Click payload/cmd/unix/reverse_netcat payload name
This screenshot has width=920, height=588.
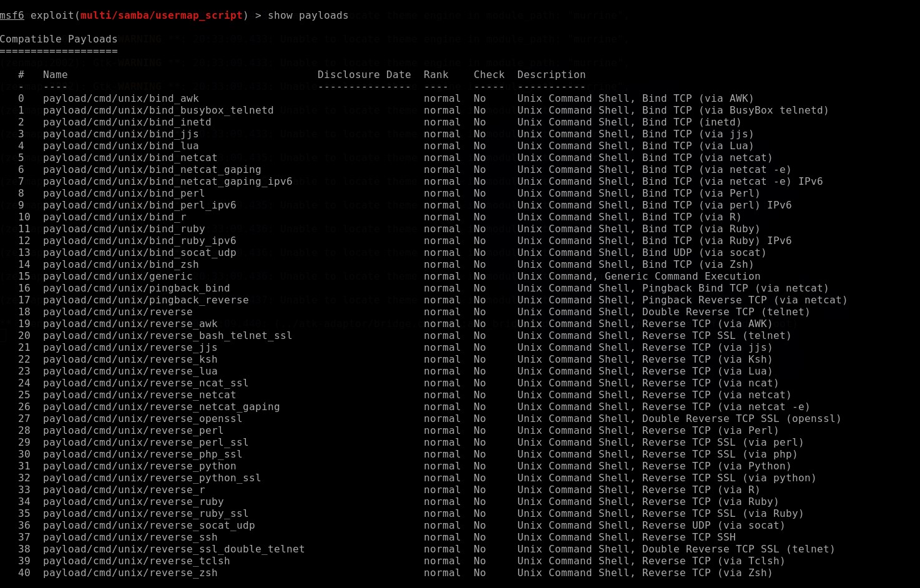[139, 395]
